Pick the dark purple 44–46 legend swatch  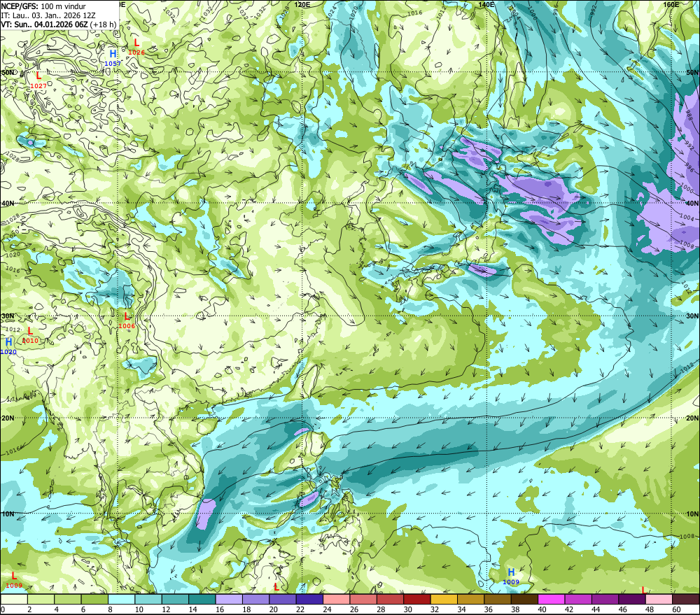(605, 599)
